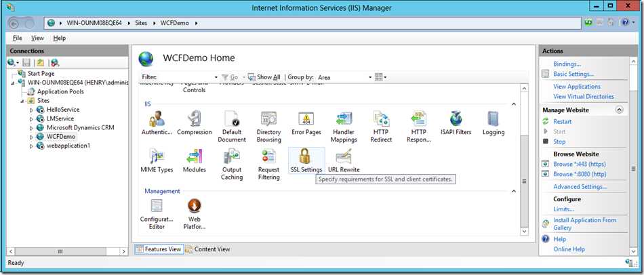644x275 pixels.
Task: Restart the website
Action: [x=562, y=121]
